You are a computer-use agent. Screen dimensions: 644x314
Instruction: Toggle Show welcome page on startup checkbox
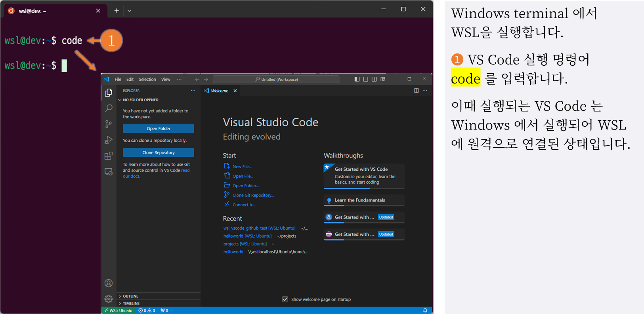point(285,299)
